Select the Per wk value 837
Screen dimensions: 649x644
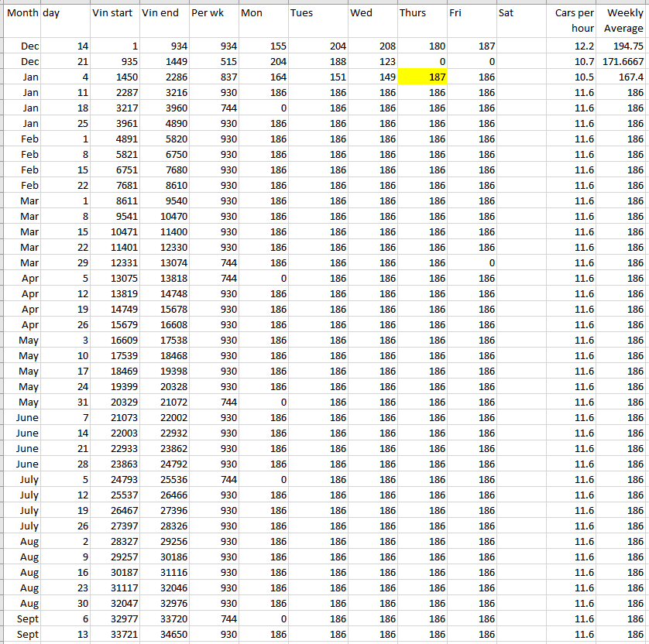[214, 77]
